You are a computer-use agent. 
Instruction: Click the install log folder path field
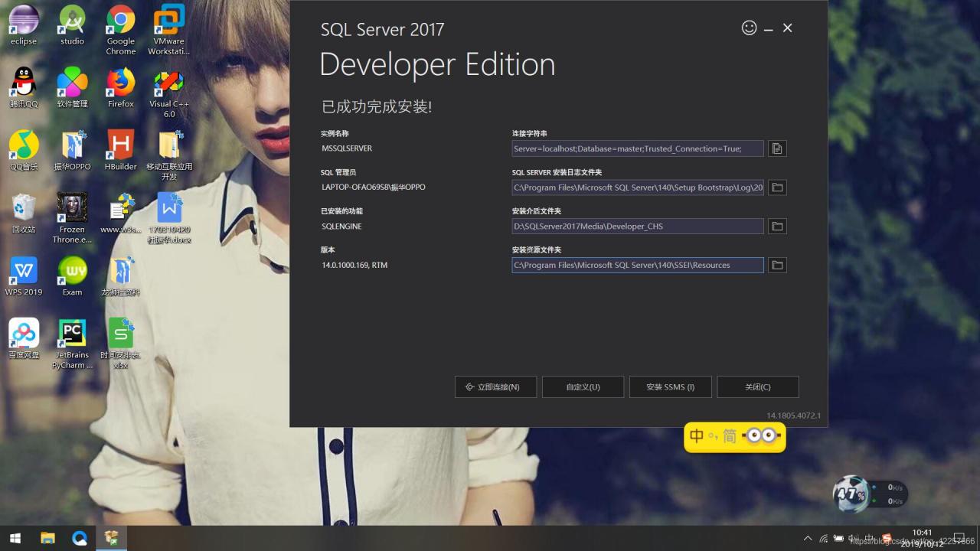(x=638, y=187)
